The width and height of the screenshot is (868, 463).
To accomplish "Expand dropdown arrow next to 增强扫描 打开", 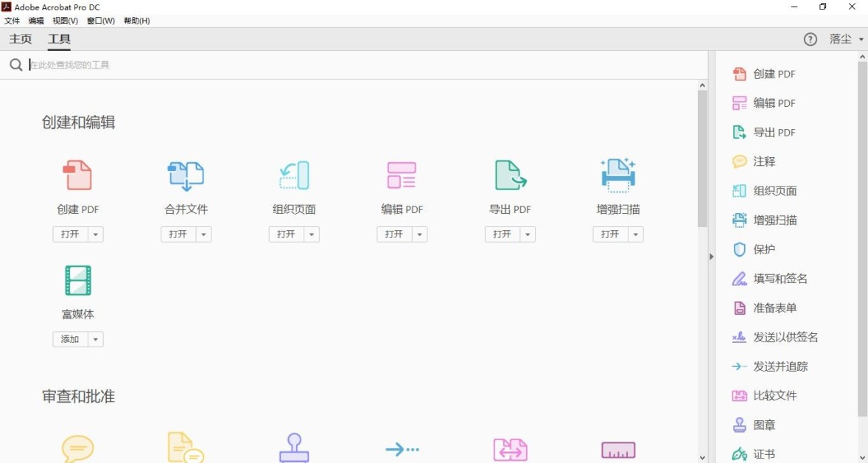I will point(635,234).
